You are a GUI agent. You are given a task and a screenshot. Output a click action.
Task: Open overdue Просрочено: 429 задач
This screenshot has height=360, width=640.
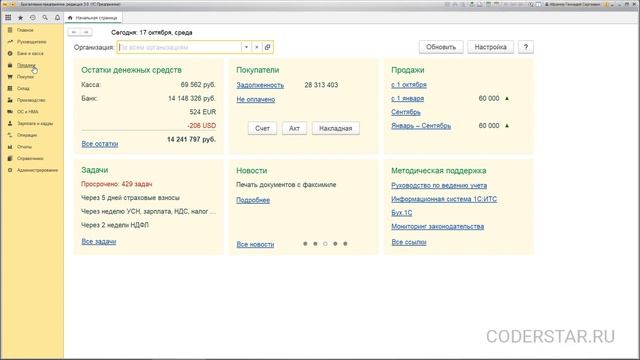pyautogui.click(x=117, y=184)
